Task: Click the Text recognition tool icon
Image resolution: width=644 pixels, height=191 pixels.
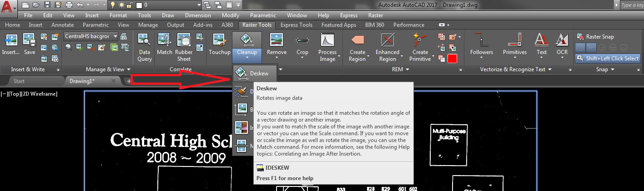Action: [541, 44]
